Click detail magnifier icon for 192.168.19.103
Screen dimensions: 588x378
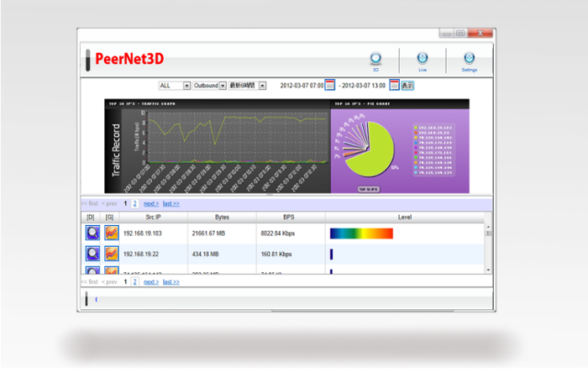click(92, 233)
